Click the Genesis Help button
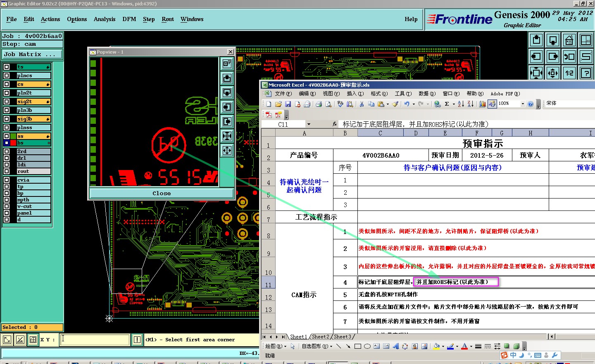Viewport: 595px width, 364px height. tap(411, 19)
